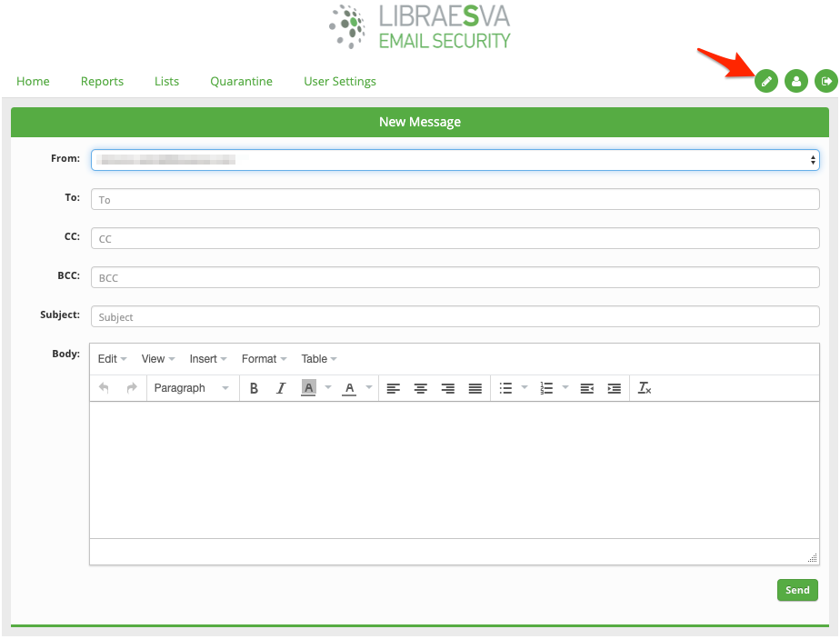
Task: Click the clear formatting icon
Action: point(645,388)
